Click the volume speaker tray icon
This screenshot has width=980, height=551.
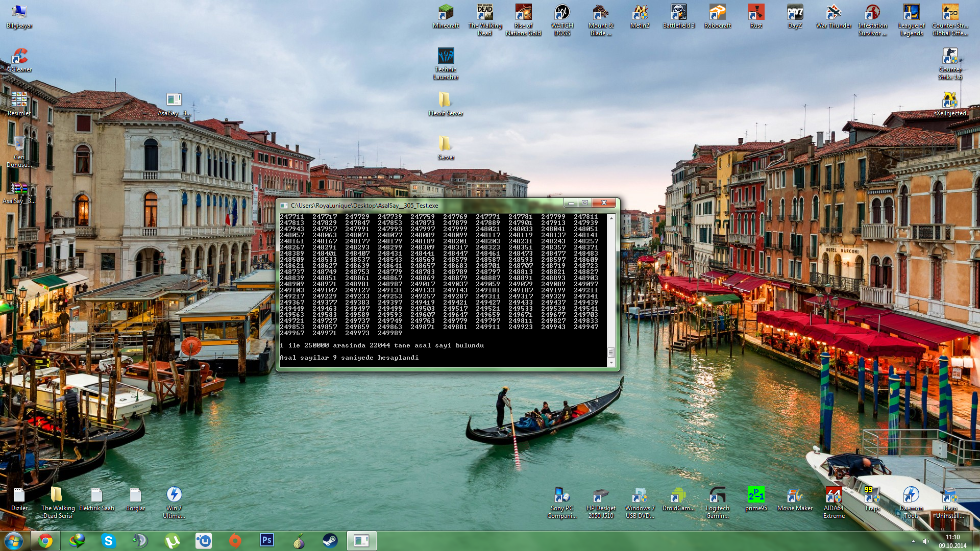(926, 541)
